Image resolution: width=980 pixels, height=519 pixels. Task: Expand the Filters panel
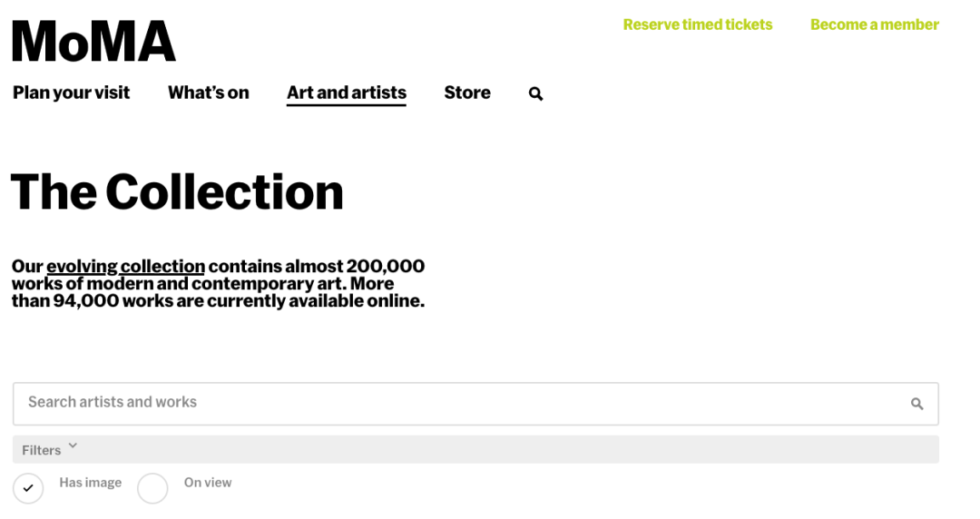pyautogui.click(x=42, y=450)
